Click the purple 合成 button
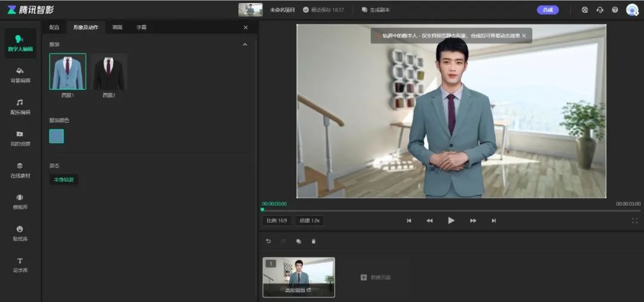This screenshot has height=302, width=644. (x=547, y=10)
